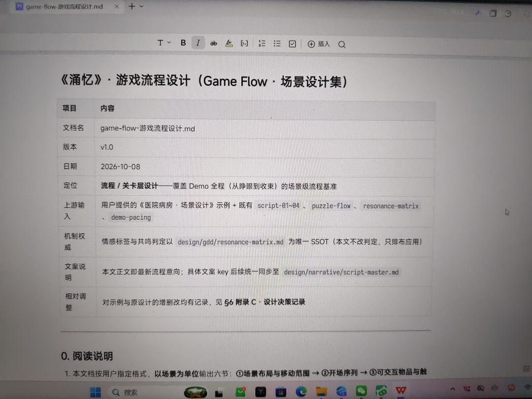Click the 上游输入 row label
This screenshot has height=399, width=532.
click(x=74, y=211)
